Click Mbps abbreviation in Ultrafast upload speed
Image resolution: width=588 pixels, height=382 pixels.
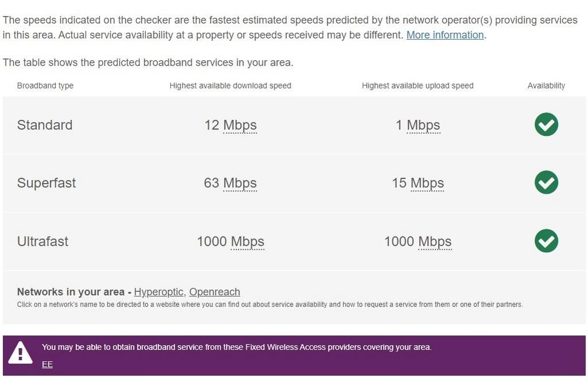(435, 241)
